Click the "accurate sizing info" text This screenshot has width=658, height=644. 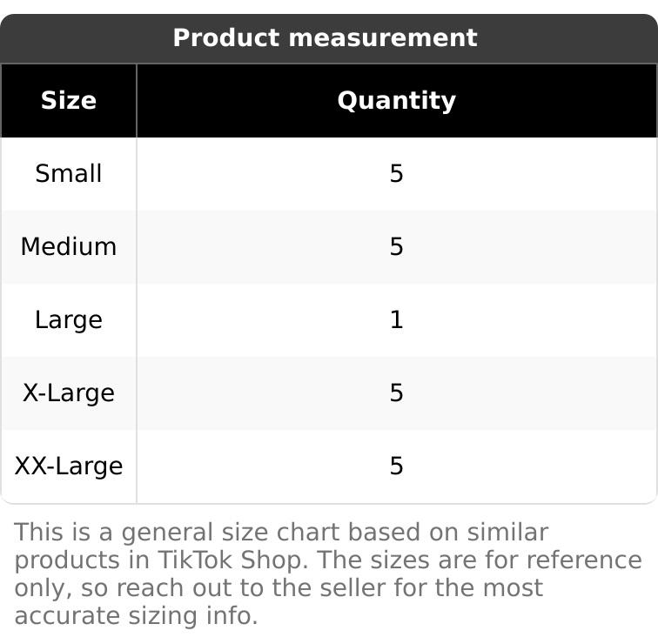136,616
